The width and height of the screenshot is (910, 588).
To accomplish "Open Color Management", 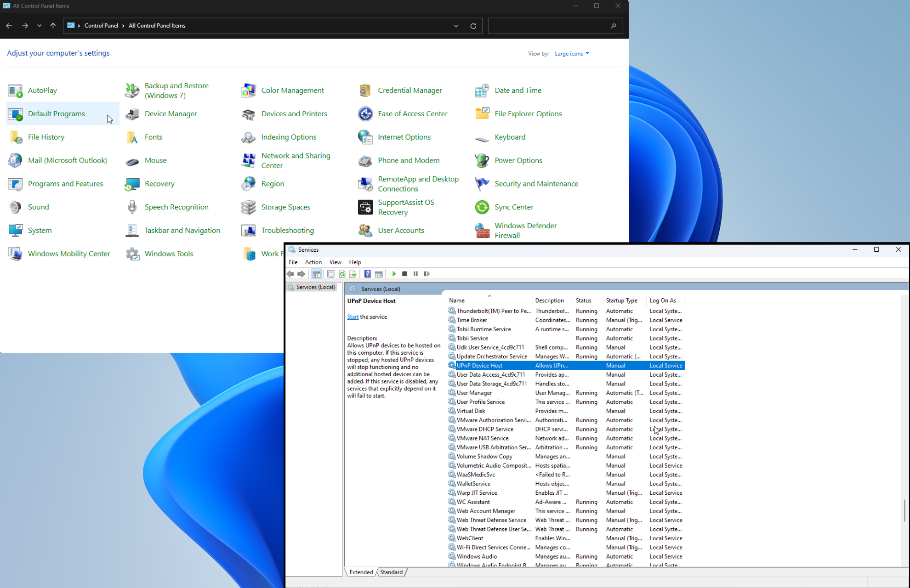I will [283, 90].
